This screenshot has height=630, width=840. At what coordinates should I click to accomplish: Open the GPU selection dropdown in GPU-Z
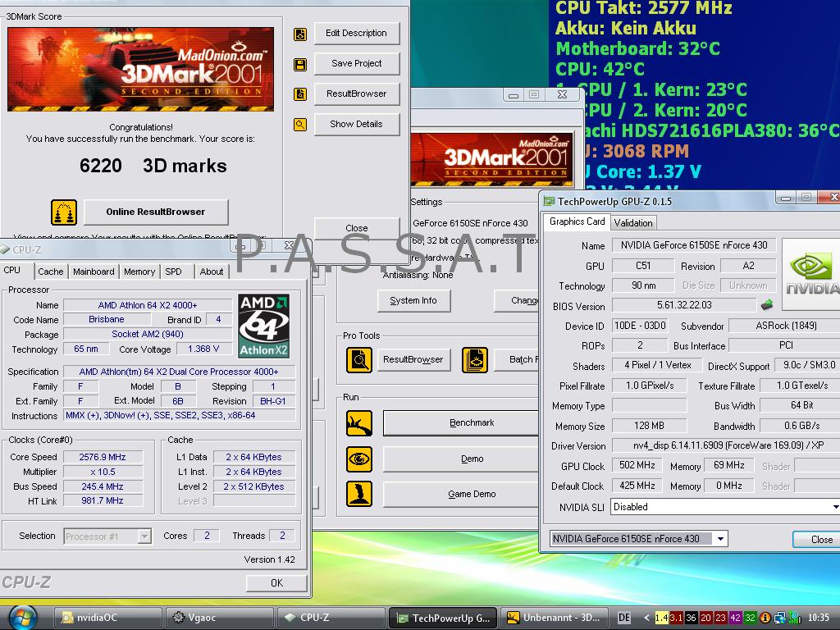click(x=720, y=539)
